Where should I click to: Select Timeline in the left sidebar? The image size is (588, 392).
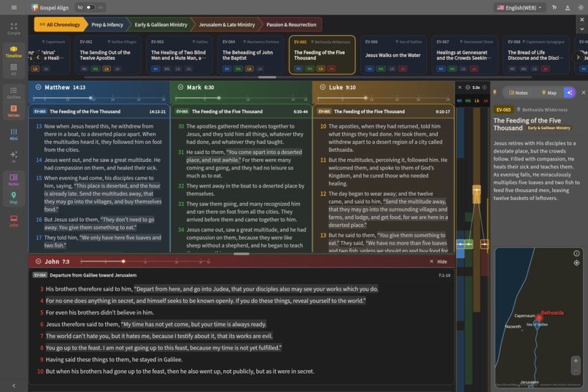pyautogui.click(x=14, y=51)
